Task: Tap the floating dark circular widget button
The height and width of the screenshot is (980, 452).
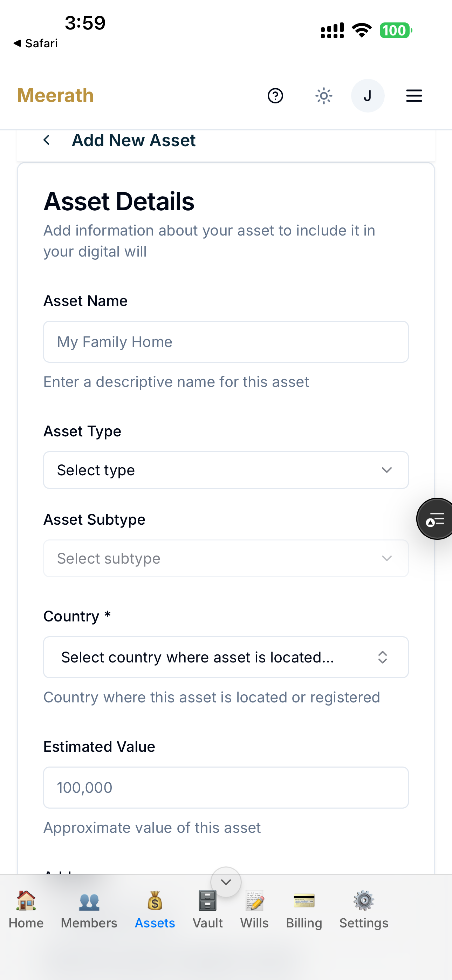Action: pyautogui.click(x=435, y=518)
